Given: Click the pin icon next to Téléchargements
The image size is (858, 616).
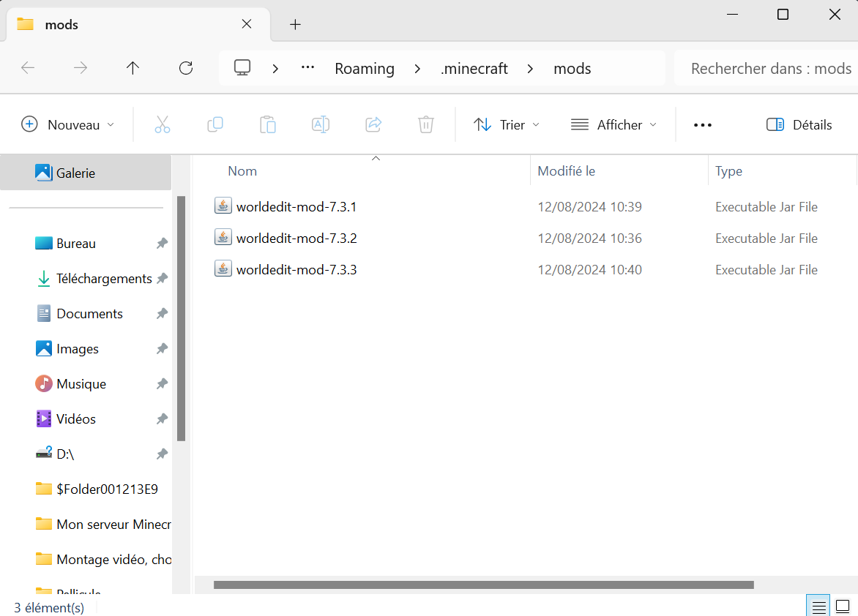Looking at the screenshot, I should 162,279.
